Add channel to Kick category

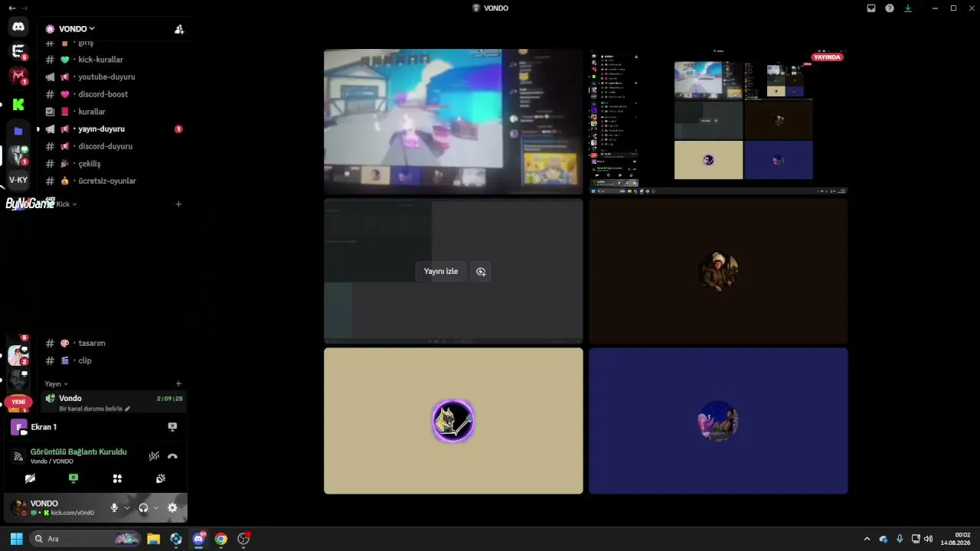(x=178, y=204)
